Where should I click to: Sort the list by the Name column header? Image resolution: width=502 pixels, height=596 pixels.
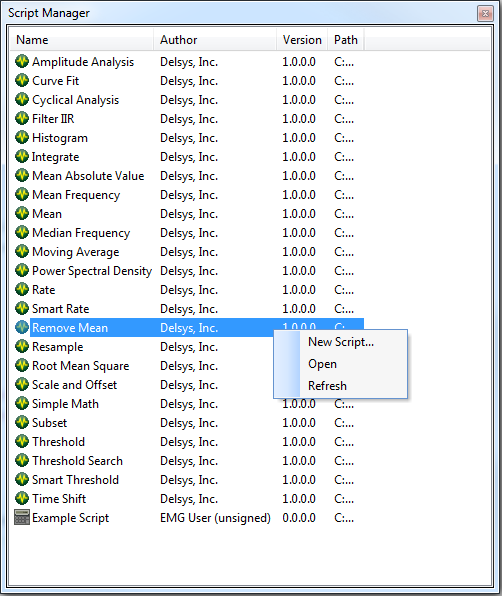(82, 40)
